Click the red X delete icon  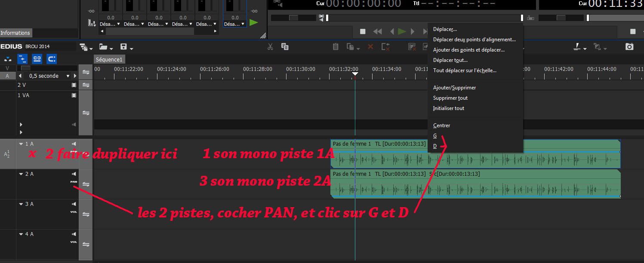[370, 47]
